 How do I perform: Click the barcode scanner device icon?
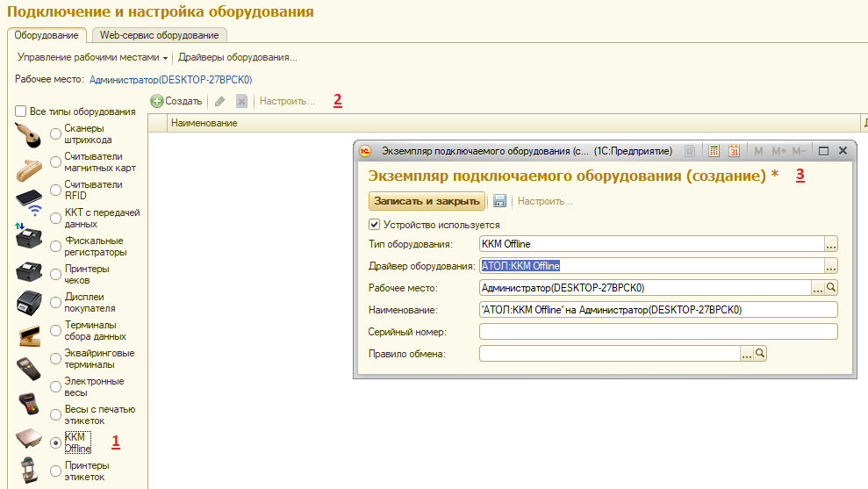click(28, 134)
